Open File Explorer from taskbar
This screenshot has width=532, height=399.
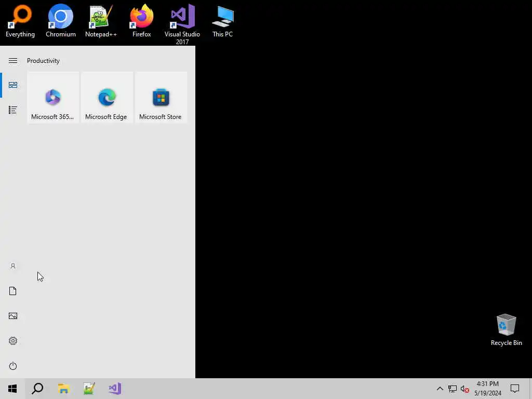(63, 389)
